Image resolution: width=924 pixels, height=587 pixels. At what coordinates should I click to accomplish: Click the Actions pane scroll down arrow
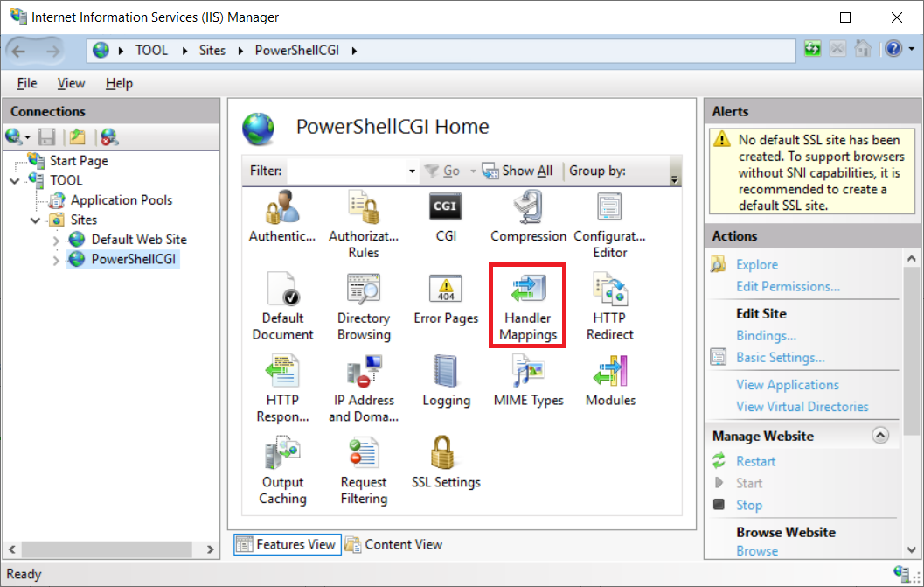[911, 550]
